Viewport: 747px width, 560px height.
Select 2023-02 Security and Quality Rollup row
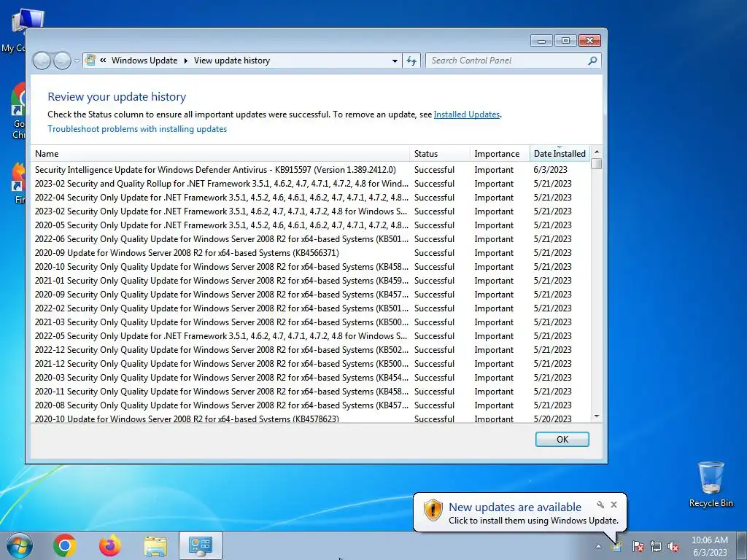(x=311, y=184)
